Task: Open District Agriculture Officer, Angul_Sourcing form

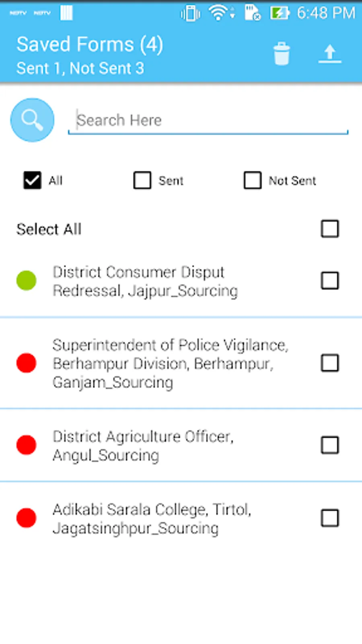Action: tap(143, 446)
